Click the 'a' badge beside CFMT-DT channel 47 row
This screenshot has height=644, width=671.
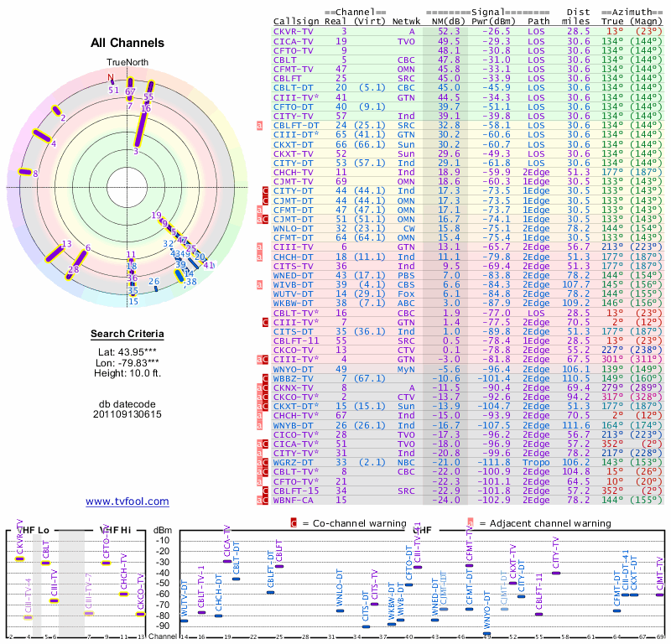[259, 210]
